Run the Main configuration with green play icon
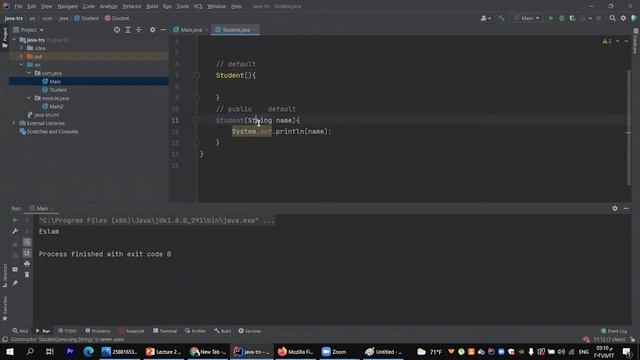640x360 pixels. click(x=551, y=18)
